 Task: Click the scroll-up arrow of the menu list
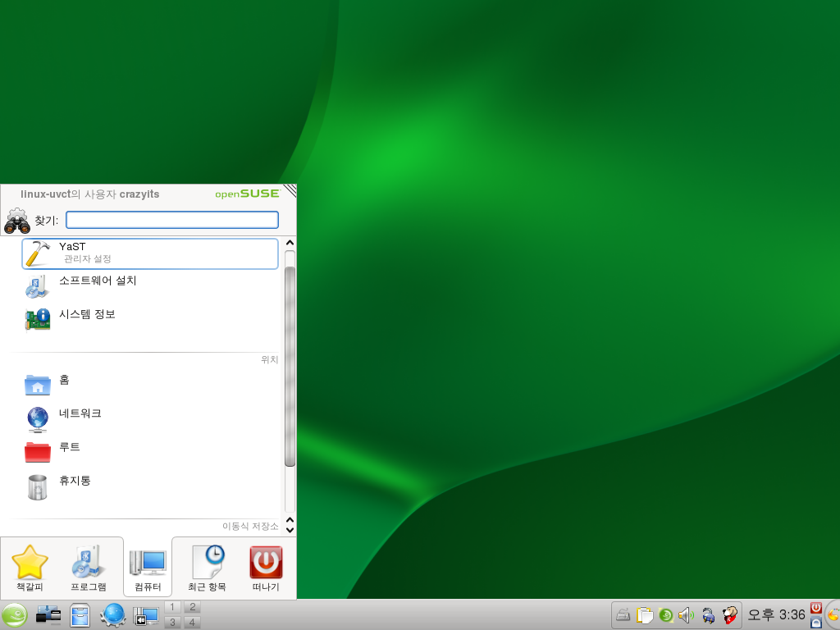pyautogui.click(x=290, y=243)
